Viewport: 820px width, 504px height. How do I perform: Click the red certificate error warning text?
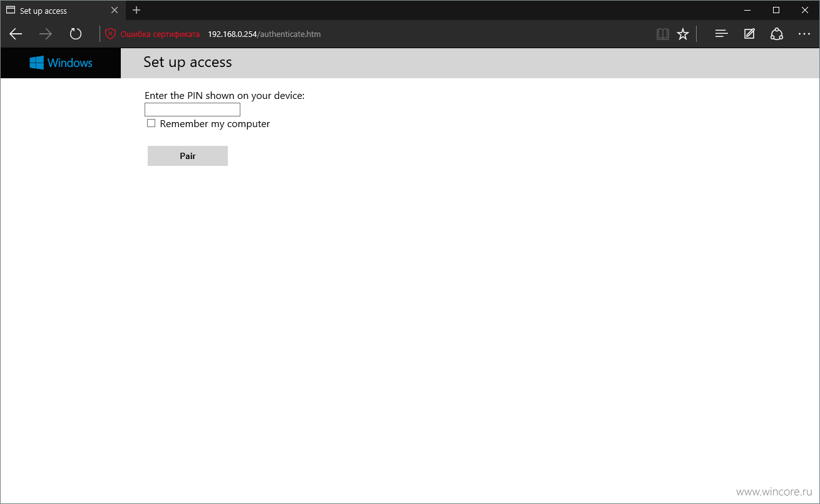pyautogui.click(x=160, y=34)
